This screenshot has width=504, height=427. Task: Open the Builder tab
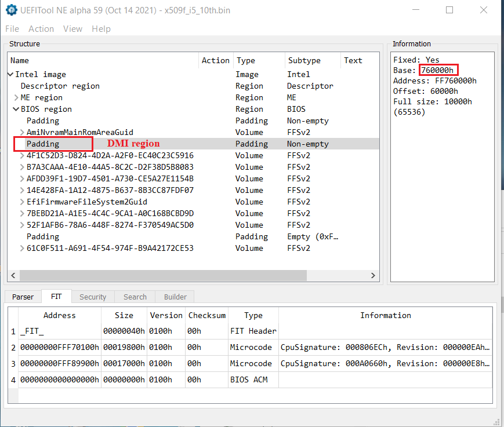[x=175, y=297]
